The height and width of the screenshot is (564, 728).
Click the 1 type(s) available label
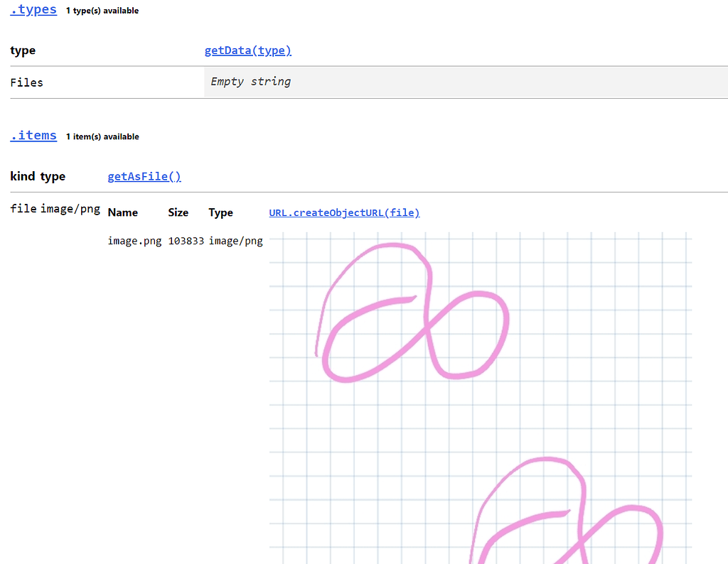click(102, 10)
